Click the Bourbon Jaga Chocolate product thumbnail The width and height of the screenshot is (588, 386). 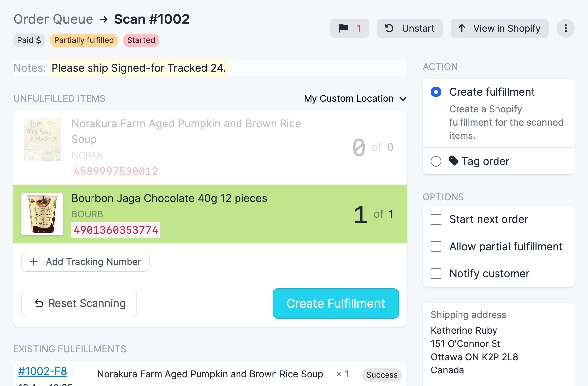(42, 214)
